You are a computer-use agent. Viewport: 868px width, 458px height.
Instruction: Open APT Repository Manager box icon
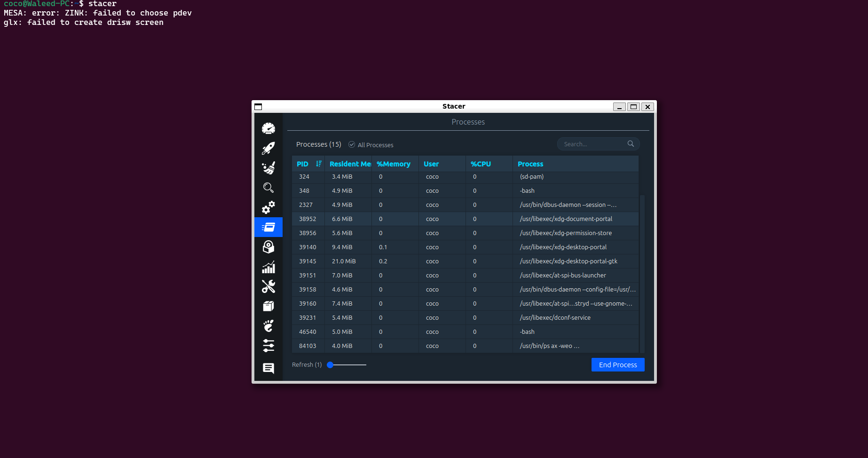[x=268, y=307]
